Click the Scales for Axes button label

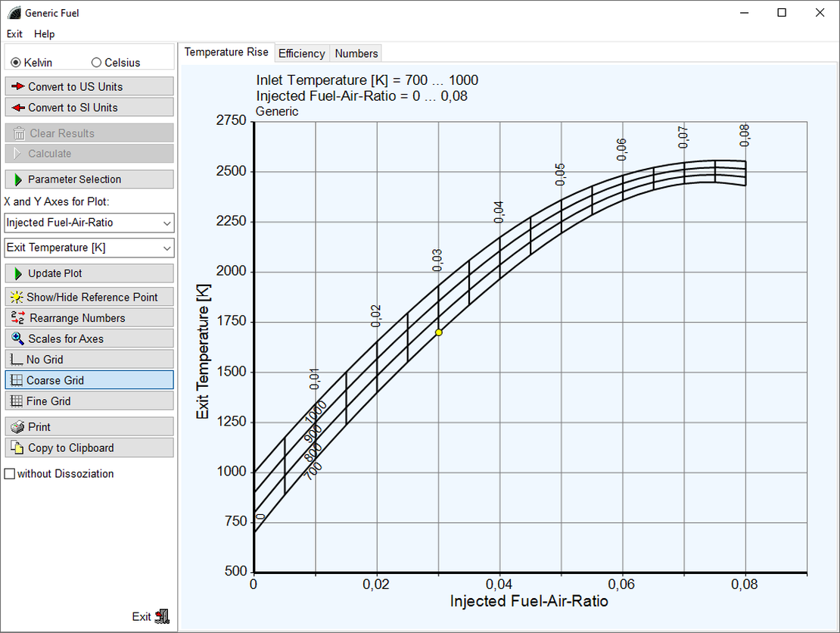point(66,338)
